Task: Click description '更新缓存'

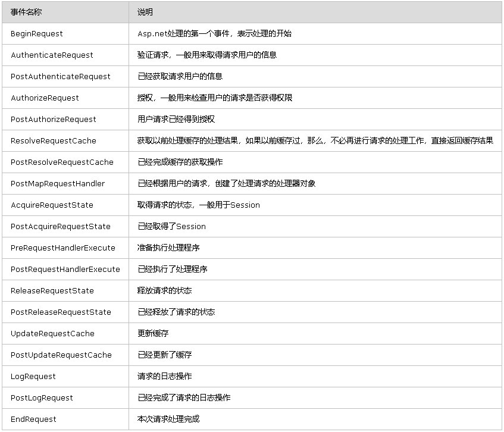Action: coord(153,334)
